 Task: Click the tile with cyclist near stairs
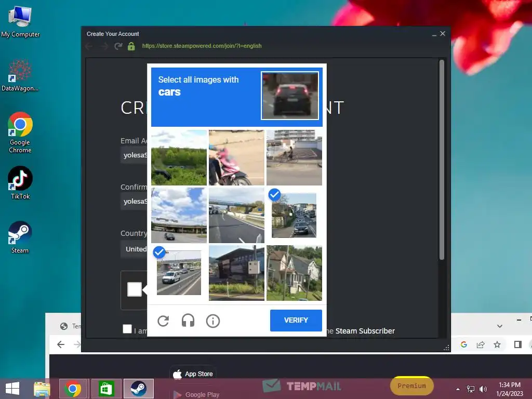point(294,158)
